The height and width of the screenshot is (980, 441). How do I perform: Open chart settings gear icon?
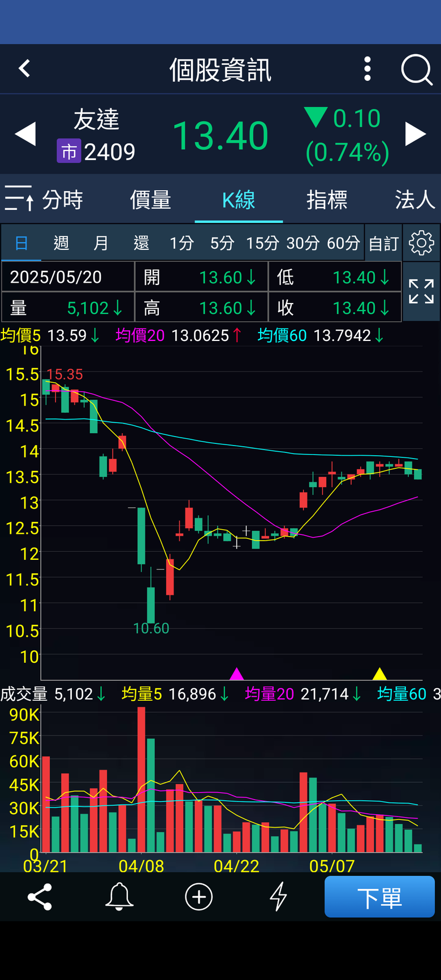[421, 243]
